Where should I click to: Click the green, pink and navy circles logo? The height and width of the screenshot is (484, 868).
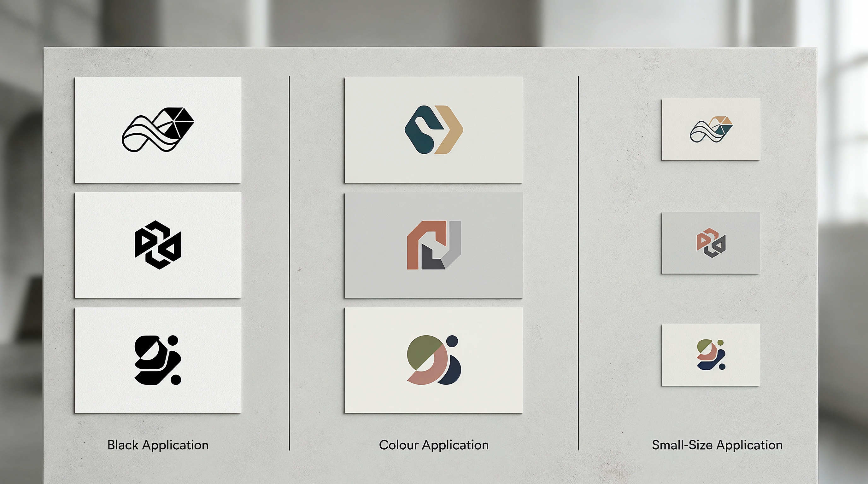pos(434,360)
